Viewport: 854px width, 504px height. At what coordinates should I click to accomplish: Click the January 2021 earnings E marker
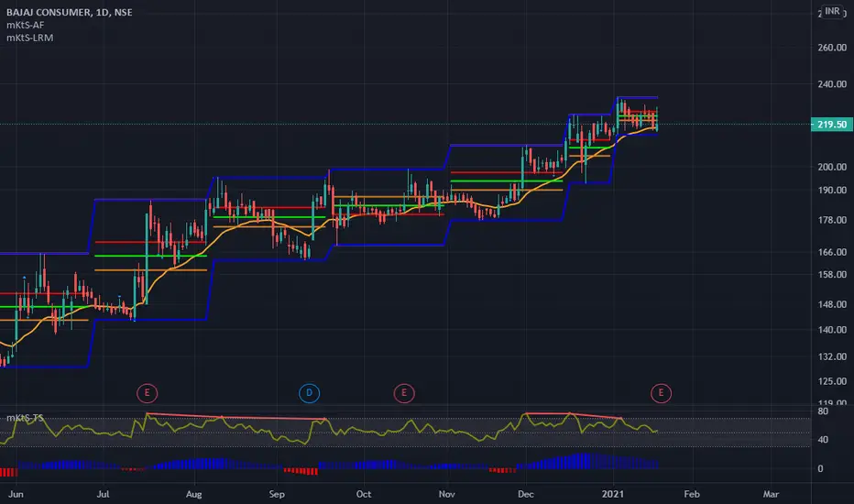(x=662, y=393)
